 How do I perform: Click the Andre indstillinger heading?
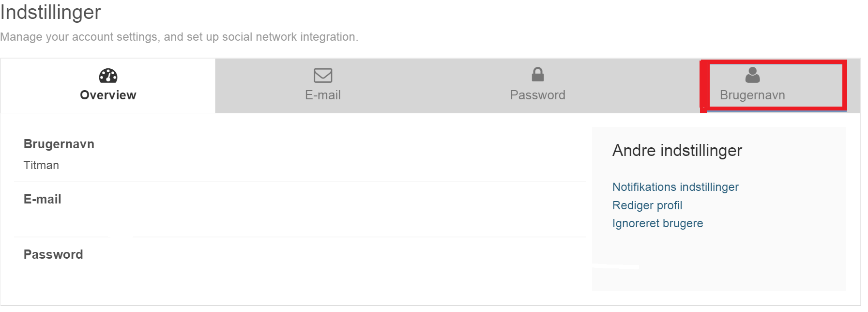pos(677,151)
